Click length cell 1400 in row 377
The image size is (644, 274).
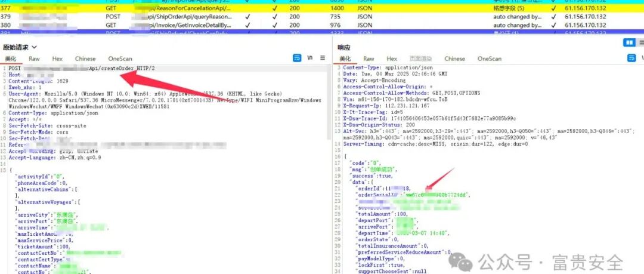click(x=337, y=8)
